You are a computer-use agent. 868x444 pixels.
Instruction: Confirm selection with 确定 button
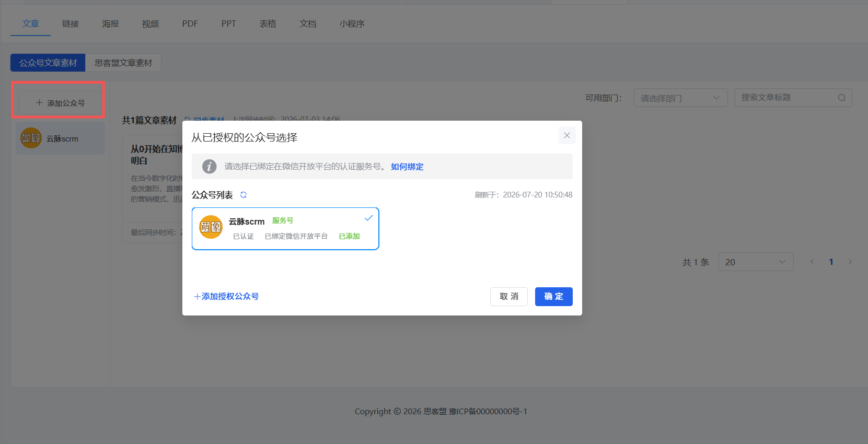[x=554, y=297]
